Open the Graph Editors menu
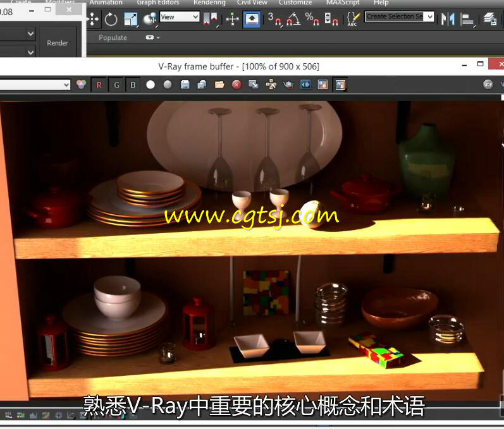Image resolution: width=504 pixels, height=429 pixels. [158, 3]
